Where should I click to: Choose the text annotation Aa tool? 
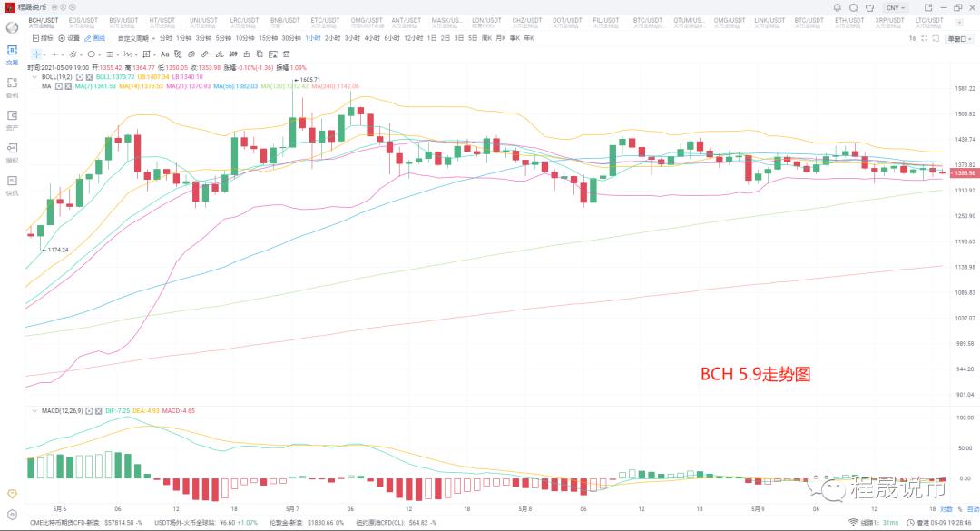coord(165,54)
